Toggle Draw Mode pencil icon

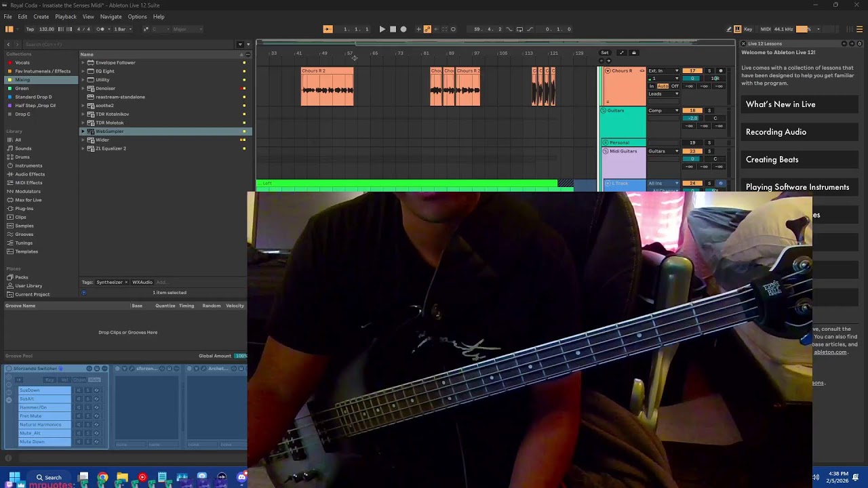729,29
